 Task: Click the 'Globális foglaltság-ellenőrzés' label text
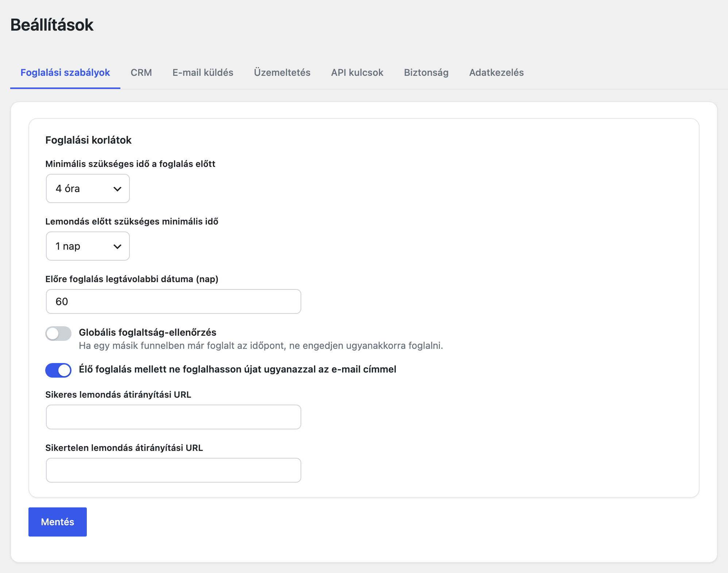click(x=148, y=332)
